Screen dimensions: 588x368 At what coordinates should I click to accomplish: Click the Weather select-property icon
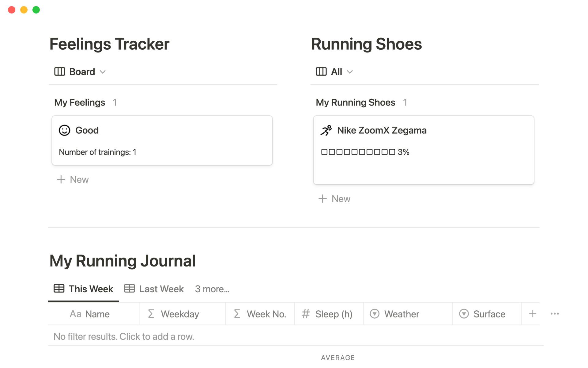click(374, 314)
